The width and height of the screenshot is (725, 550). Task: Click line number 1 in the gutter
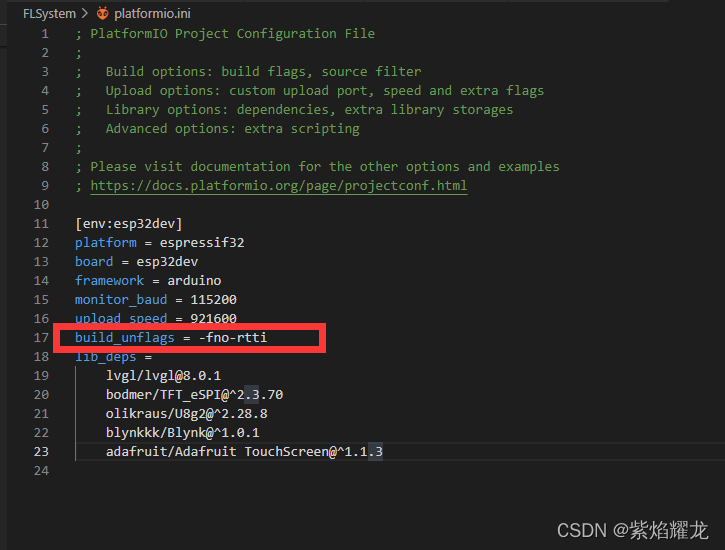(x=45, y=34)
